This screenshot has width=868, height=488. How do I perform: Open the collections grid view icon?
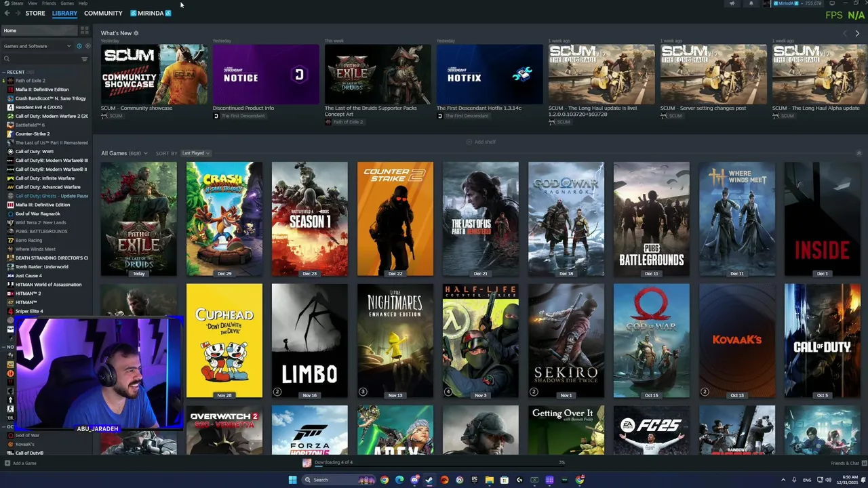click(84, 30)
